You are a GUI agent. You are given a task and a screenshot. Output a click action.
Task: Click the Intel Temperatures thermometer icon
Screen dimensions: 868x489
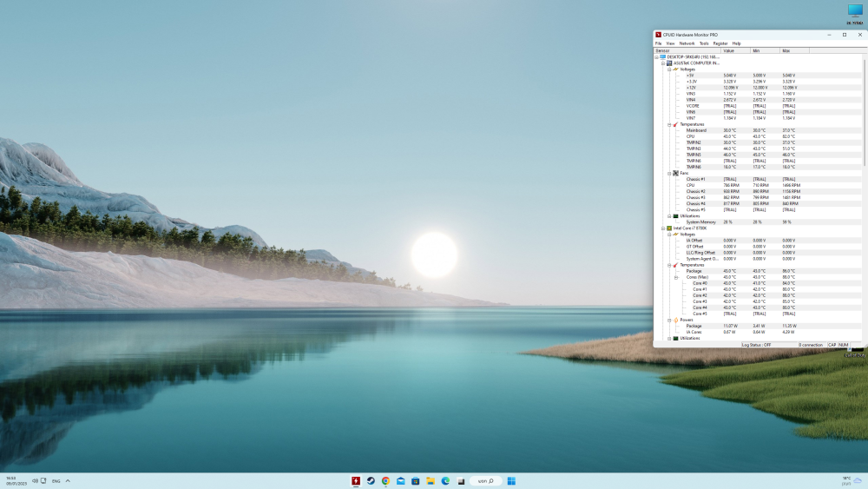pyautogui.click(x=675, y=265)
